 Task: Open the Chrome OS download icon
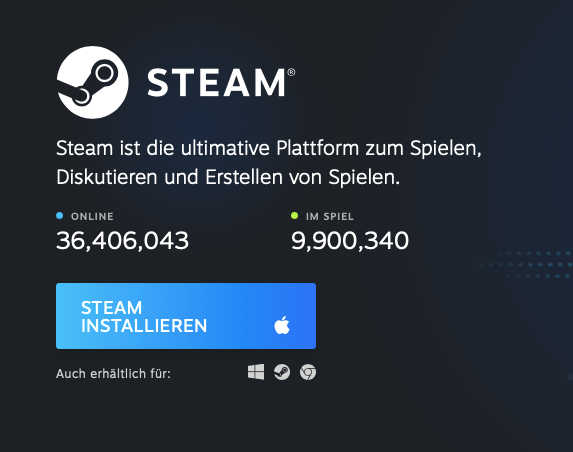tap(308, 372)
